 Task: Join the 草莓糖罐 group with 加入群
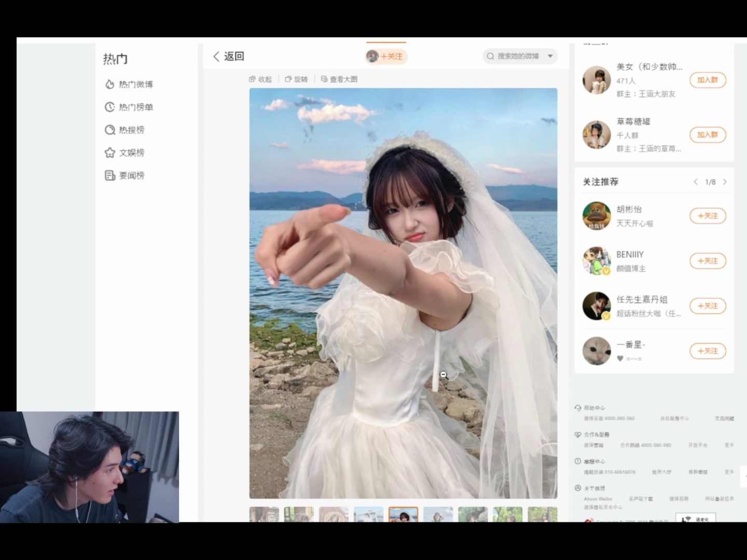[708, 135]
